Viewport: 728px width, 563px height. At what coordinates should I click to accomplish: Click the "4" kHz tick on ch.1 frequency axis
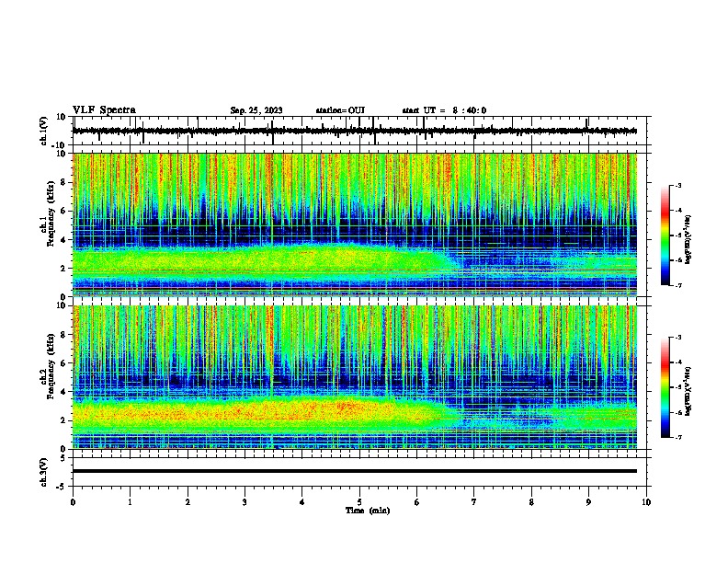point(63,240)
